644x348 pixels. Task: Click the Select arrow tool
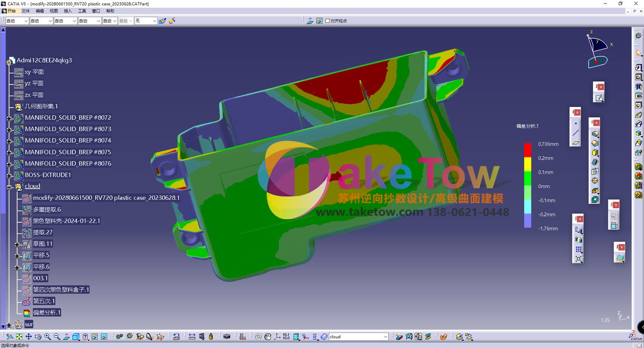[639, 52]
